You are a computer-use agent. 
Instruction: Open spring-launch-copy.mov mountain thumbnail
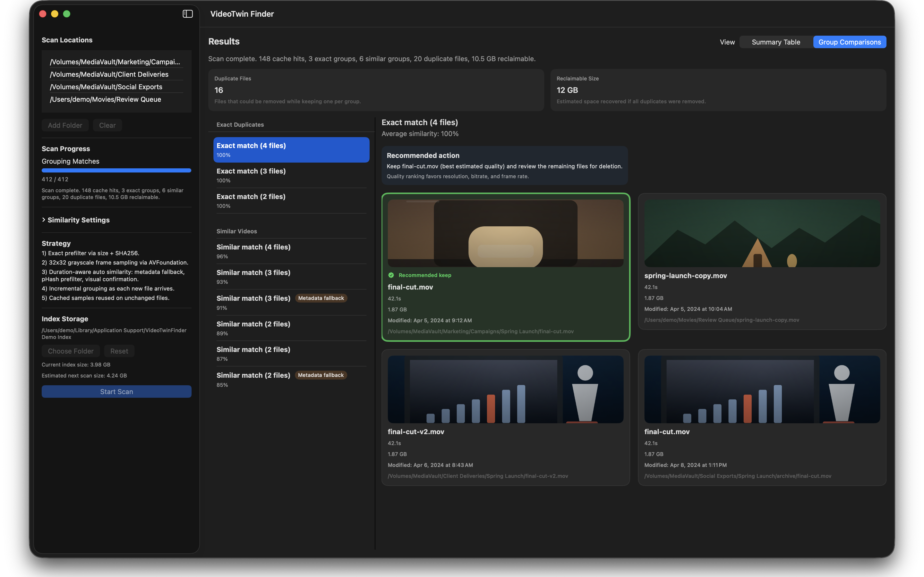762,233
